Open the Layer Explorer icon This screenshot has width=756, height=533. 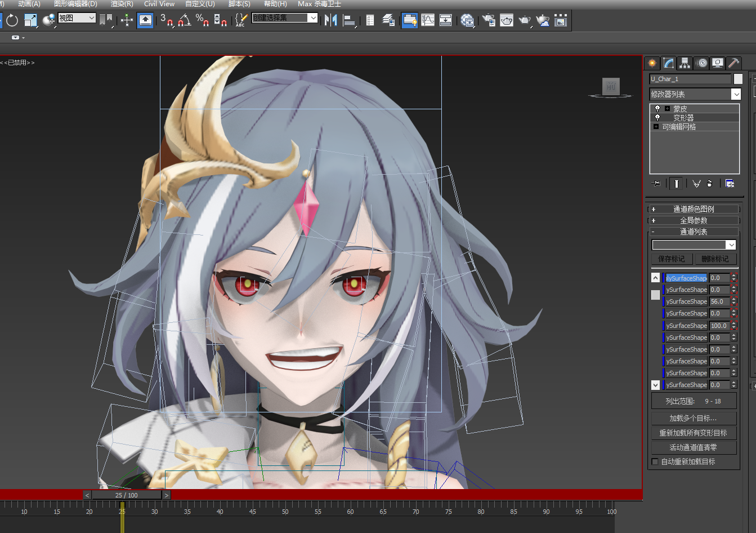pos(388,21)
